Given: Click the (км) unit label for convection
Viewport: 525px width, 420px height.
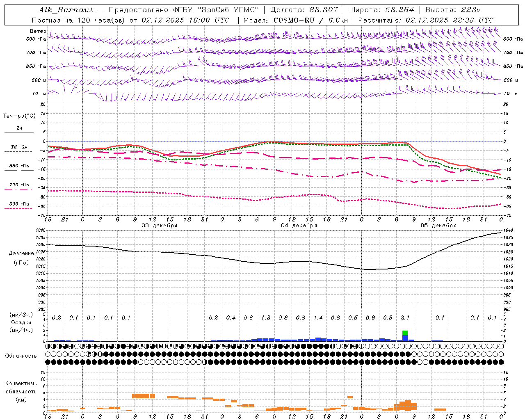Looking at the screenshot, I should click(x=21, y=399).
